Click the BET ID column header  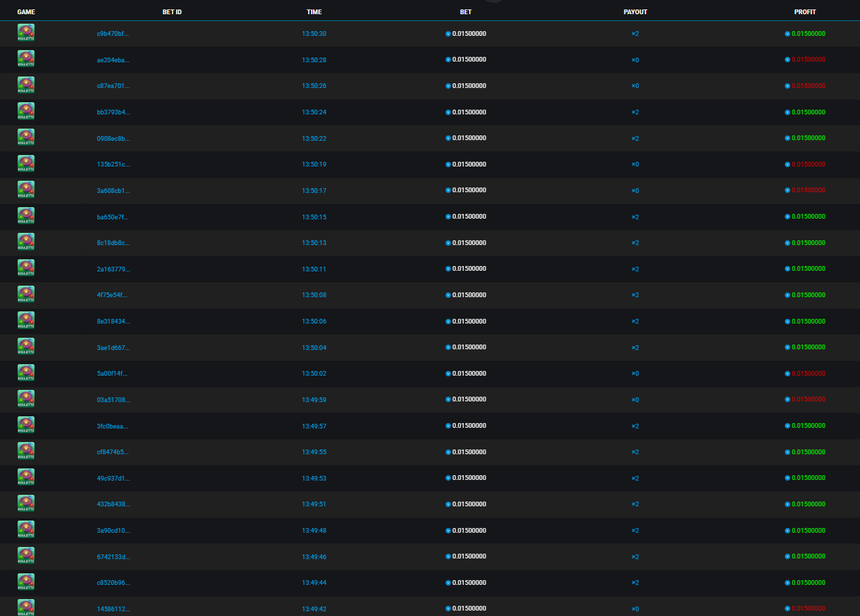point(172,12)
